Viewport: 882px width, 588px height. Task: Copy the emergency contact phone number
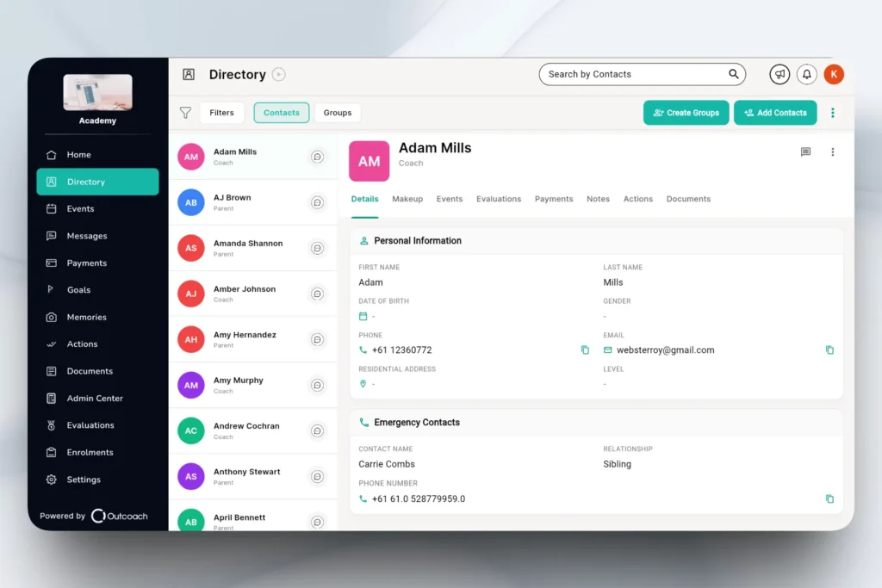[829, 498]
